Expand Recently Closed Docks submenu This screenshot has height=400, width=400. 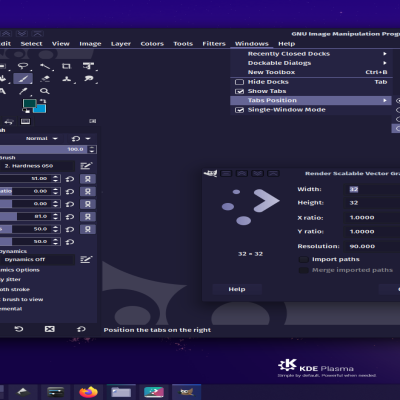311,54
